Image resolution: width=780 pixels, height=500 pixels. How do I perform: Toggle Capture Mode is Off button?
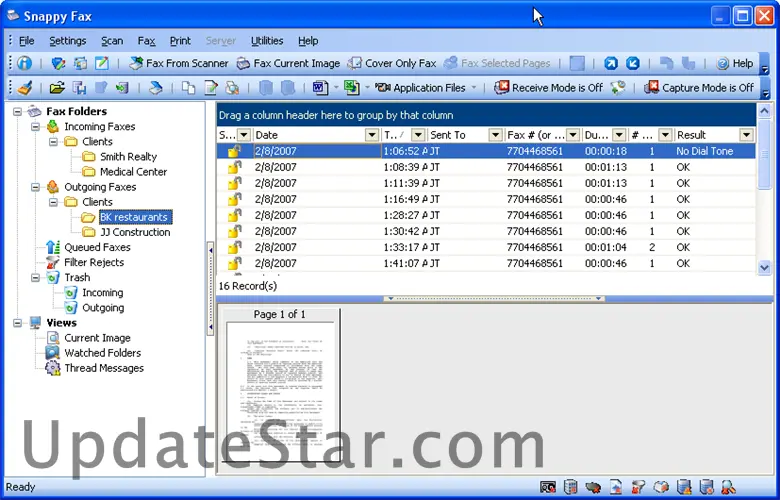click(x=698, y=88)
